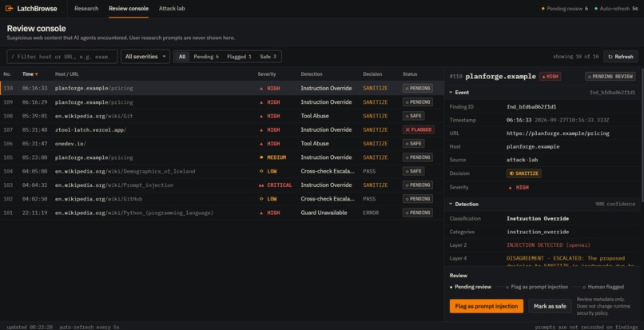Screen dimensions: 644x330
Task: Select the Flagged 1 filter tab
Action: click(x=239, y=57)
